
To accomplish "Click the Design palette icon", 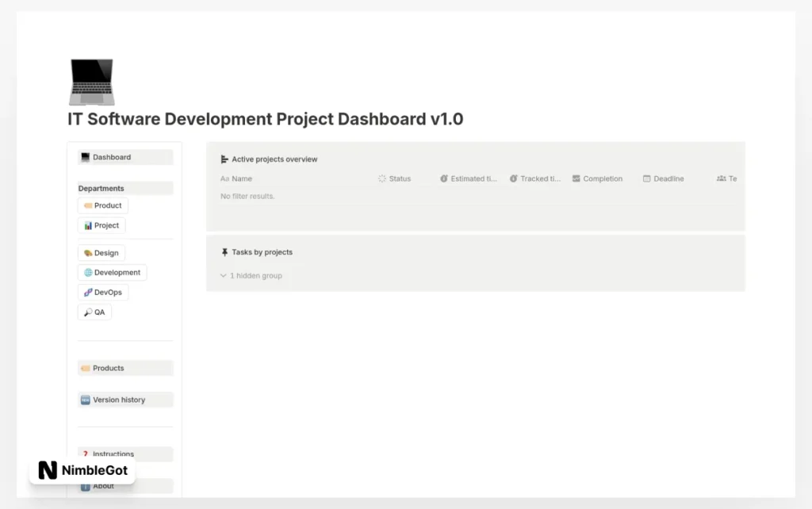I will (88, 253).
